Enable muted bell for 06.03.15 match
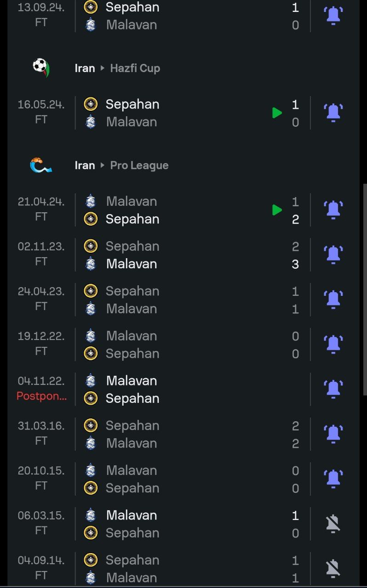 (333, 524)
